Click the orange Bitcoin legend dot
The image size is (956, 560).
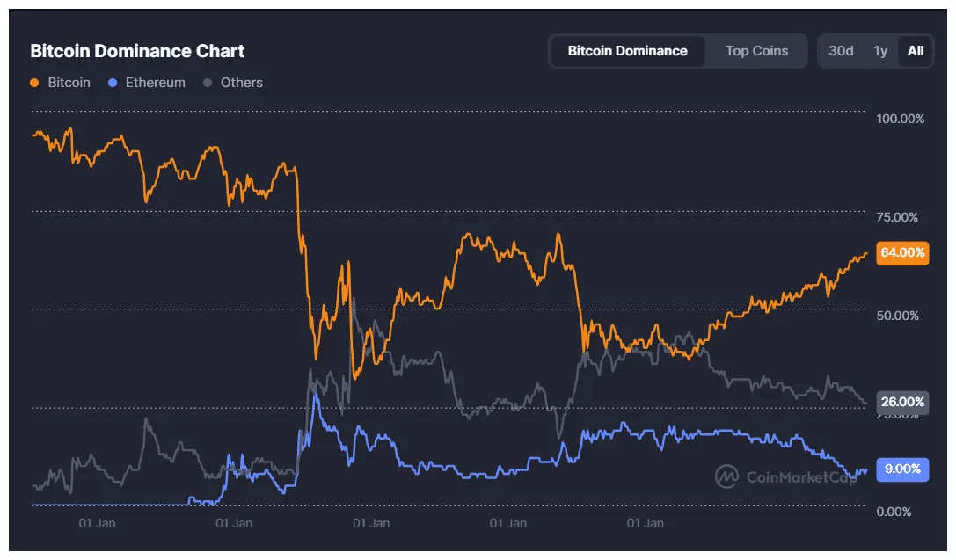pos(35,82)
